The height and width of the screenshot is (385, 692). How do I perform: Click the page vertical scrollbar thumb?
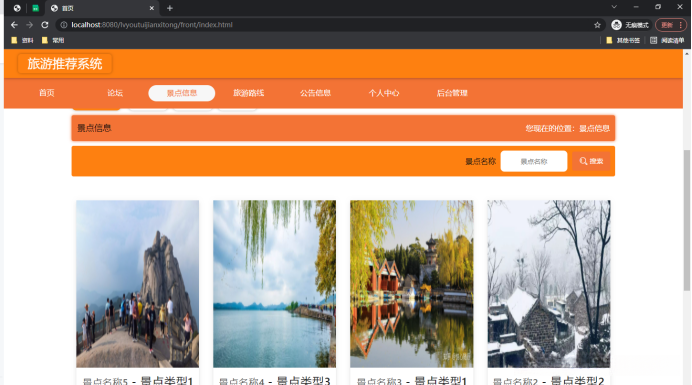[686, 220]
